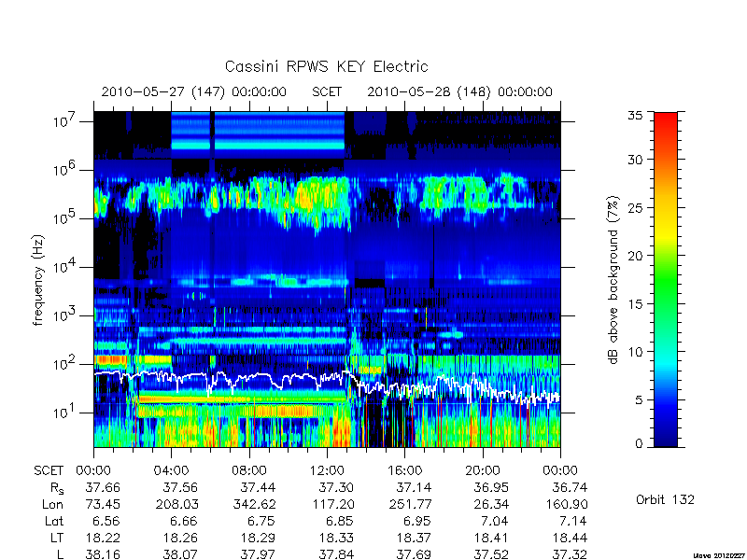Image resolution: width=747 pixels, height=560 pixels.
Task: Click the 10^5 frequency axis label
Action: (x=65, y=218)
